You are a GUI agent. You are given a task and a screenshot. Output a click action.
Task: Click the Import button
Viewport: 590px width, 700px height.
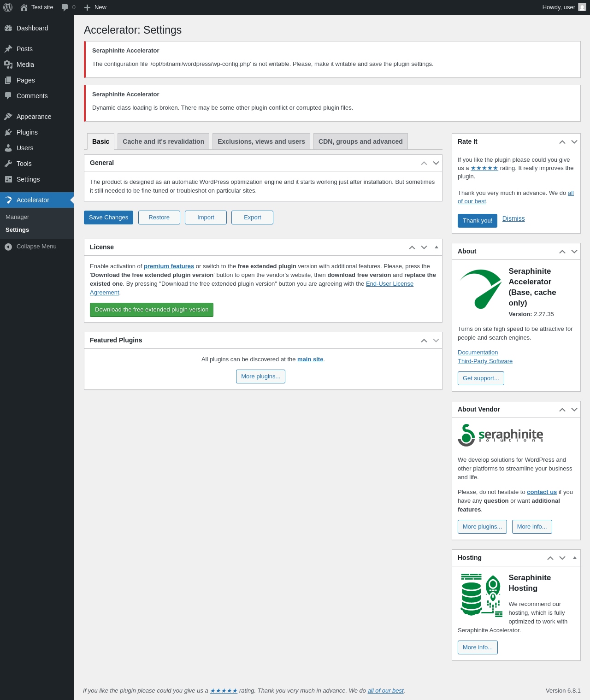click(x=206, y=218)
